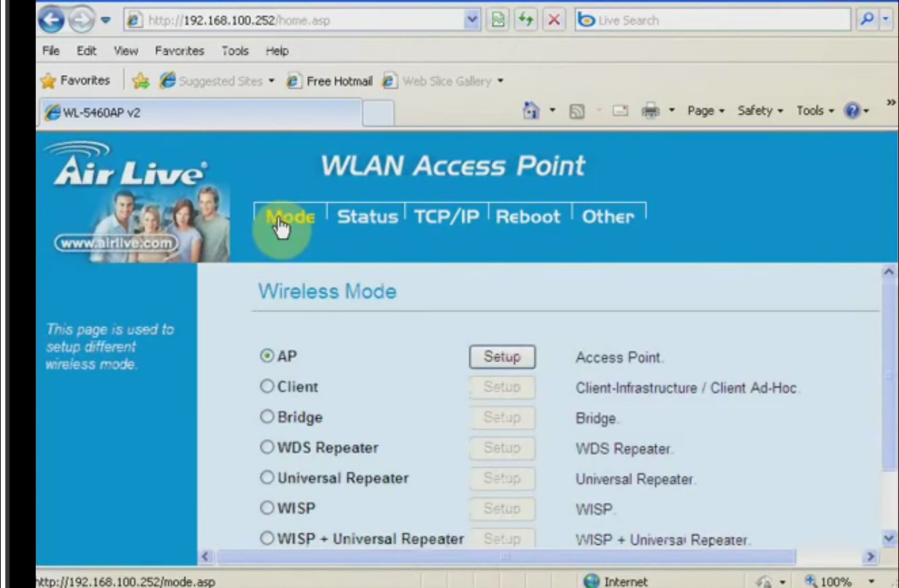This screenshot has height=588, width=899.
Task: Click the Print icon
Action: pos(649,112)
